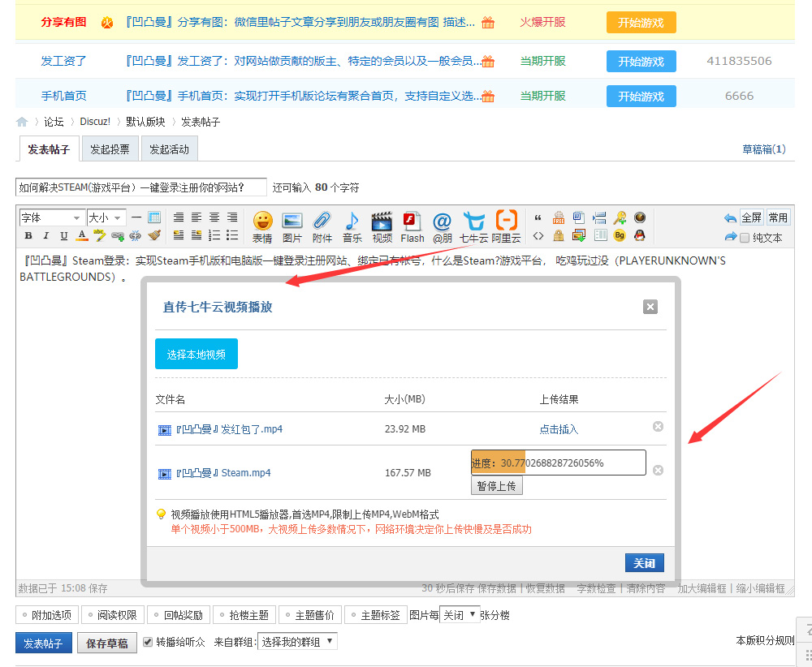
Task: Click the 视频 video clapboard icon
Action: point(382,227)
